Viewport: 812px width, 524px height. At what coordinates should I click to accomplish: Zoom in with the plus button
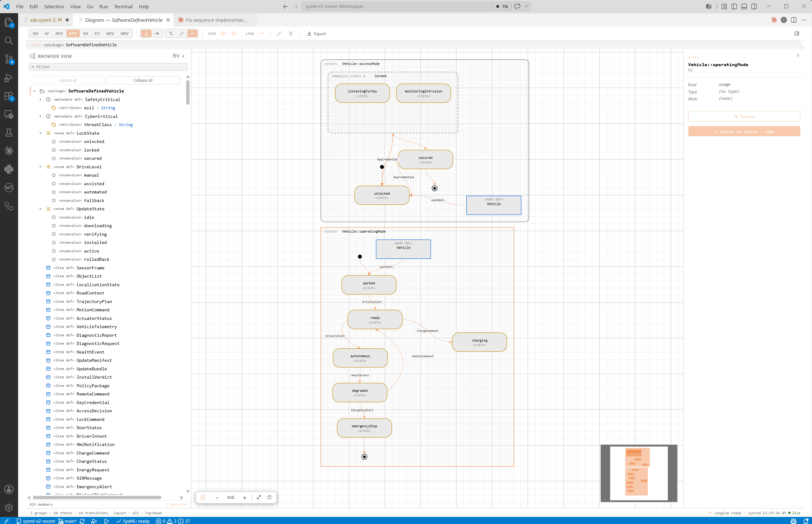coord(244,497)
